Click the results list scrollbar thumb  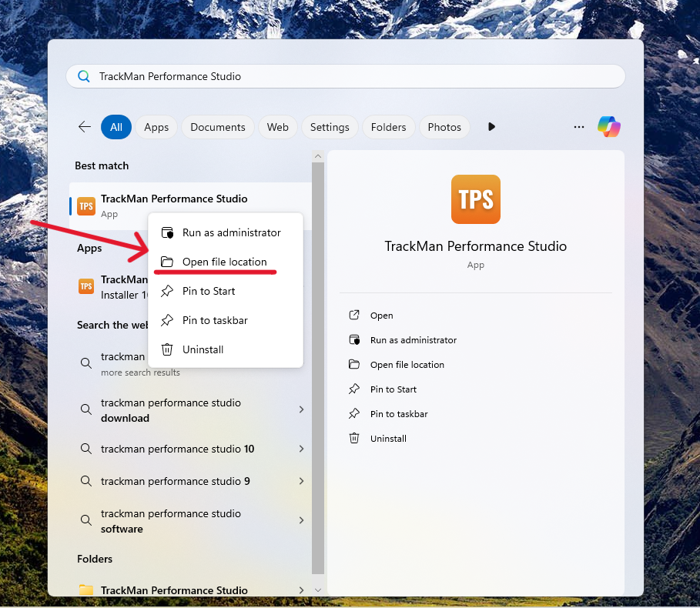point(318,368)
